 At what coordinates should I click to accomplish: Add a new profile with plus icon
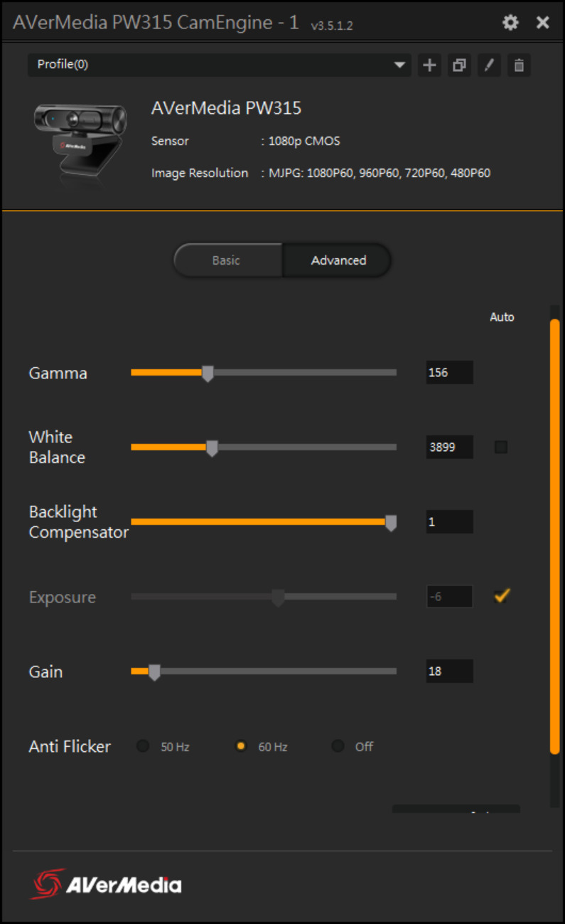pos(429,65)
